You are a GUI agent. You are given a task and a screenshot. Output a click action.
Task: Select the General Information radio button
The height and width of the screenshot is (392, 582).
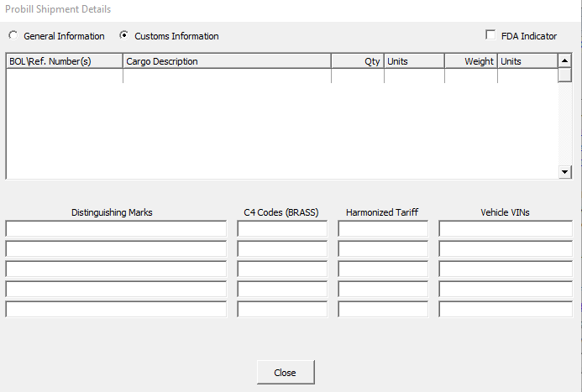pos(13,36)
